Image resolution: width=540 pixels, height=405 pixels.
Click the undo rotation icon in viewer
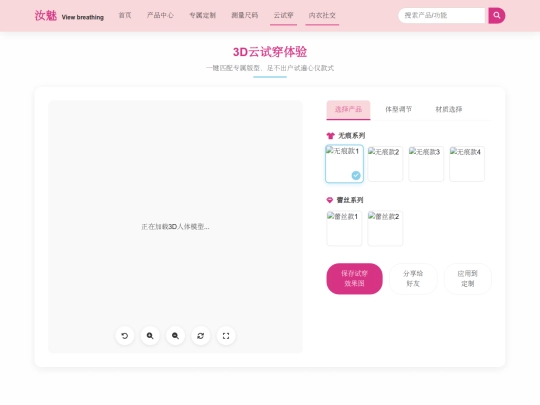click(x=125, y=336)
